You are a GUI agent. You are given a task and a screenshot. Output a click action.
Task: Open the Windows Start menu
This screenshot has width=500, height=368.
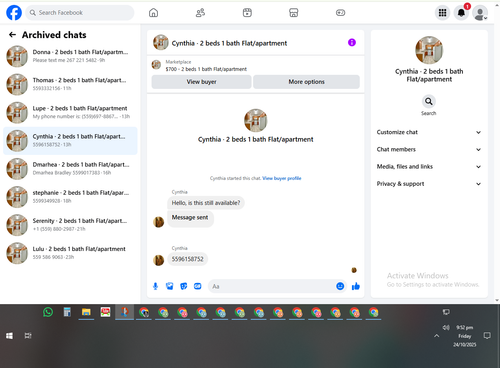pos(9,336)
